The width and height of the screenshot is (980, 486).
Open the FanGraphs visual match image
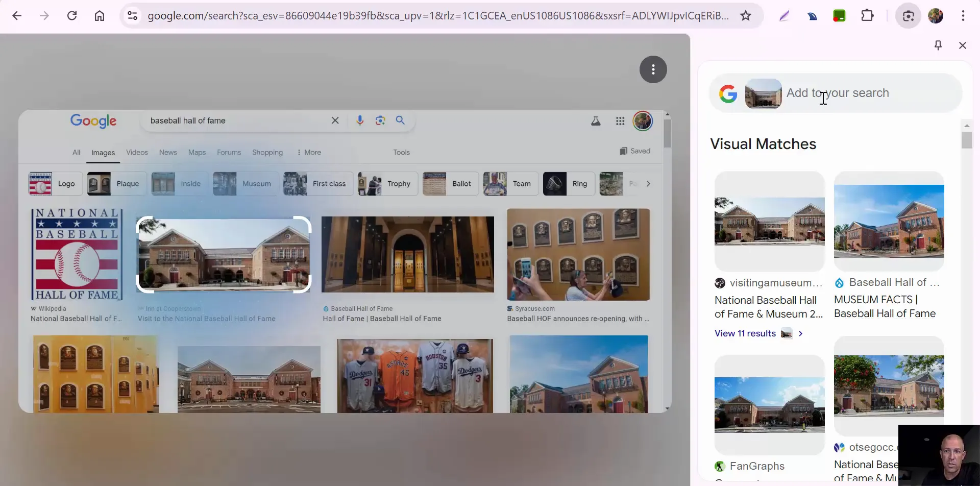tap(770, 404)
